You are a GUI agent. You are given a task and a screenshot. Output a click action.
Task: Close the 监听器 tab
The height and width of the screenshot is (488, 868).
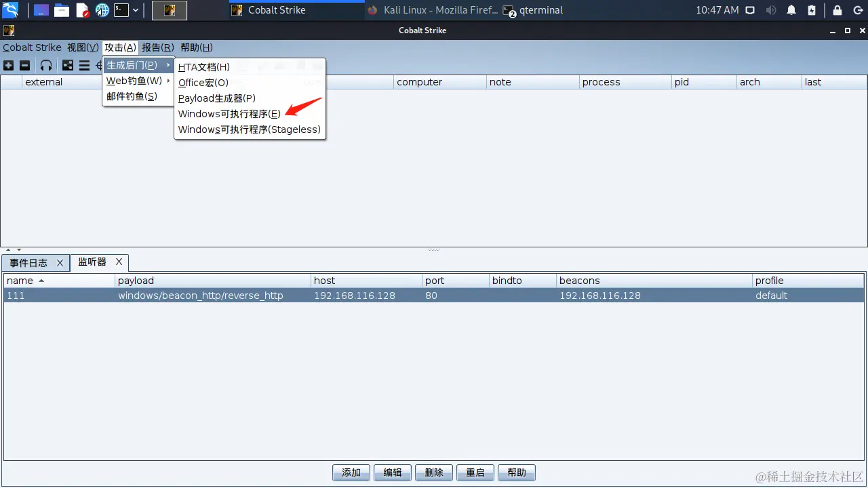119,262
